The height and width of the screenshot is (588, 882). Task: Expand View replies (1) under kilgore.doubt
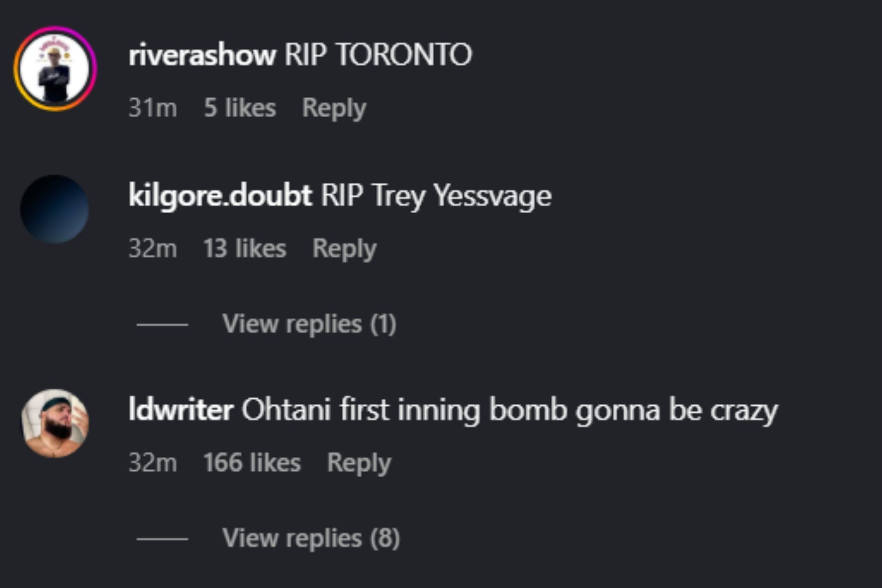coord(309,324)
